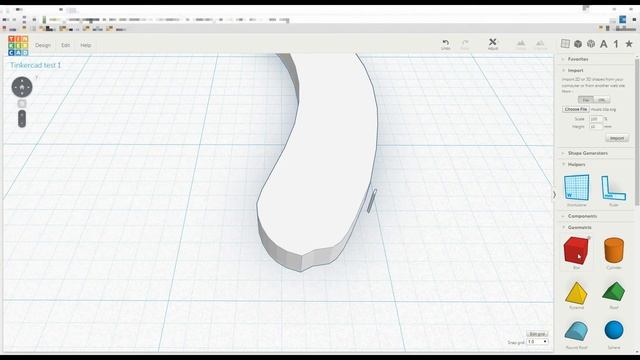640x360 pixels.
Task: Collapse the Helpers section
Action: coord(576,164)
